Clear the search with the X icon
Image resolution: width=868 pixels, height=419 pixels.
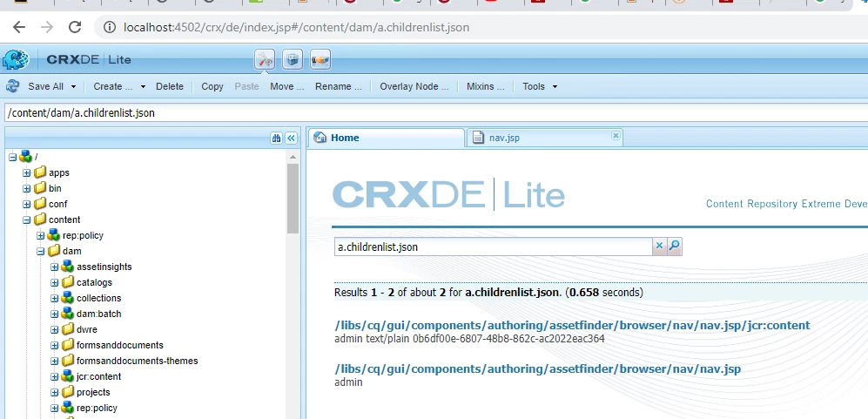coord(659,247)
